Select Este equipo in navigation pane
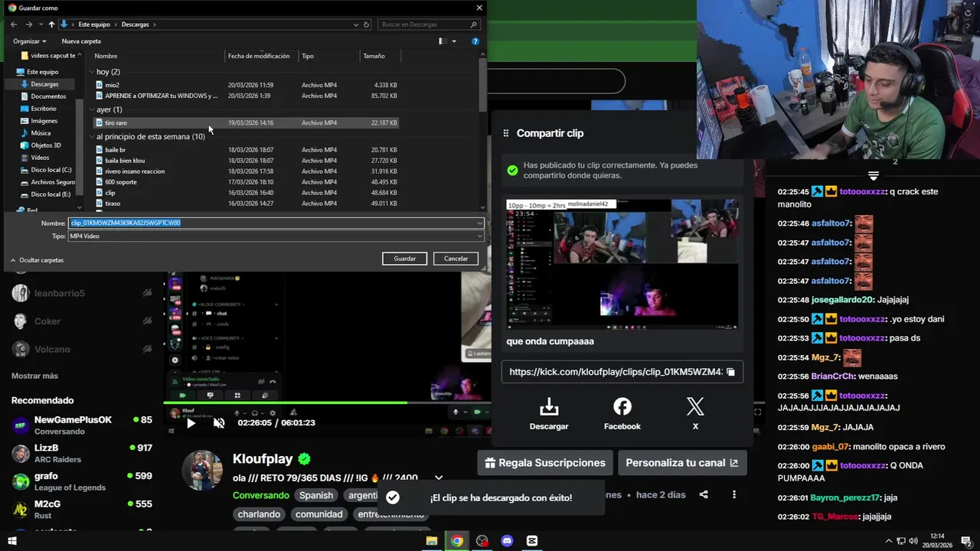The image size is (980, 551). pos(42,72)
